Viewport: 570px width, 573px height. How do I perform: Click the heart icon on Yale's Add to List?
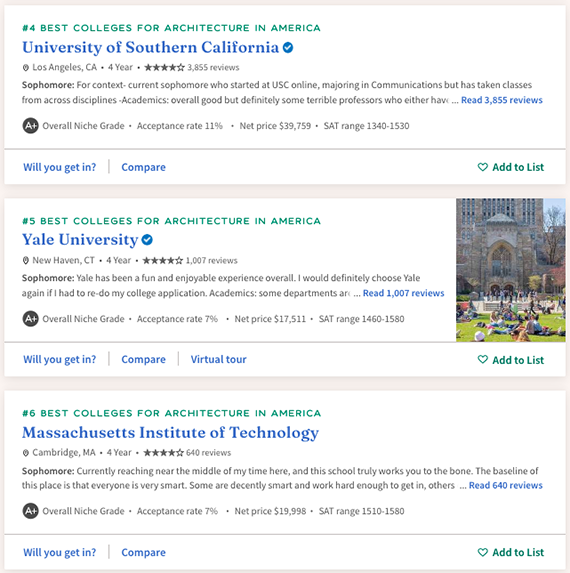pos(483,360)
